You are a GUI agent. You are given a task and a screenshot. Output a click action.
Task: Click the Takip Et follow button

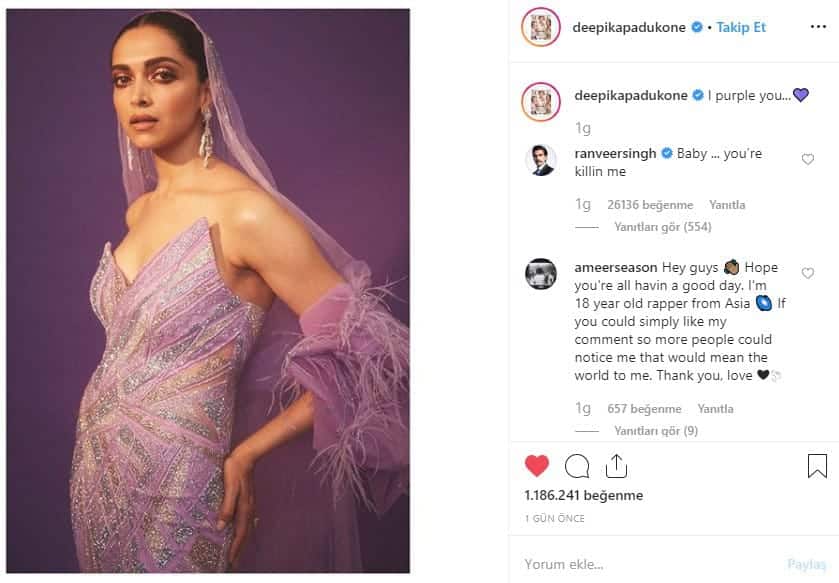point(741,28)
